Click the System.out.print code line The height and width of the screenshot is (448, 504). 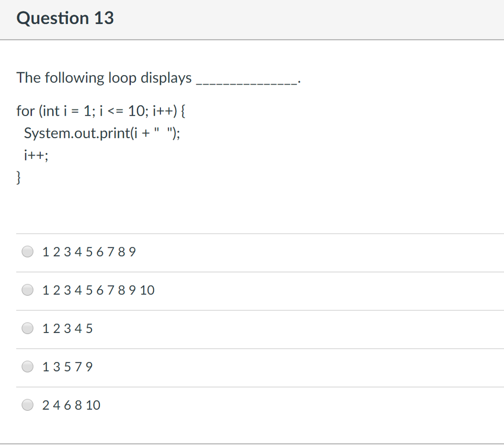(x=102, y=133)
